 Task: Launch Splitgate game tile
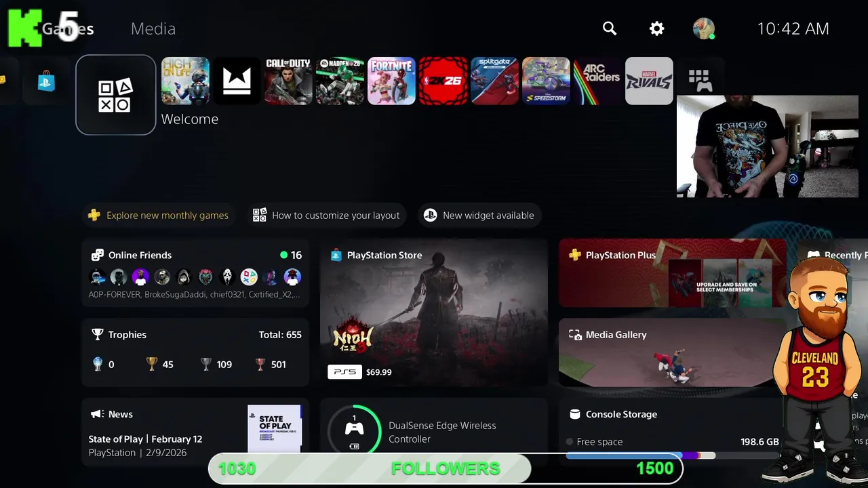pyautogui.click(x=494, y=81)
